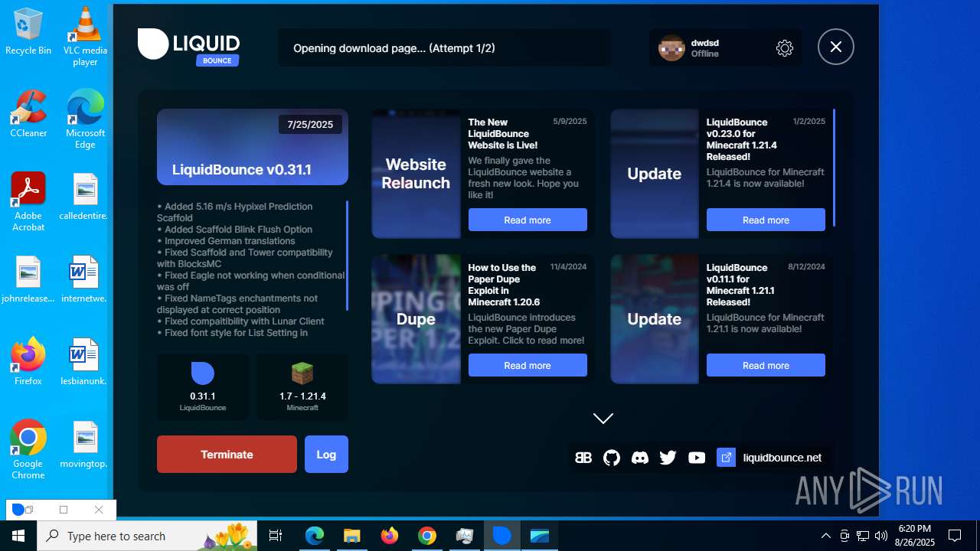980x551 pixels.
Task: Open the LiquidBounce forum icon link
Action: 583,458
